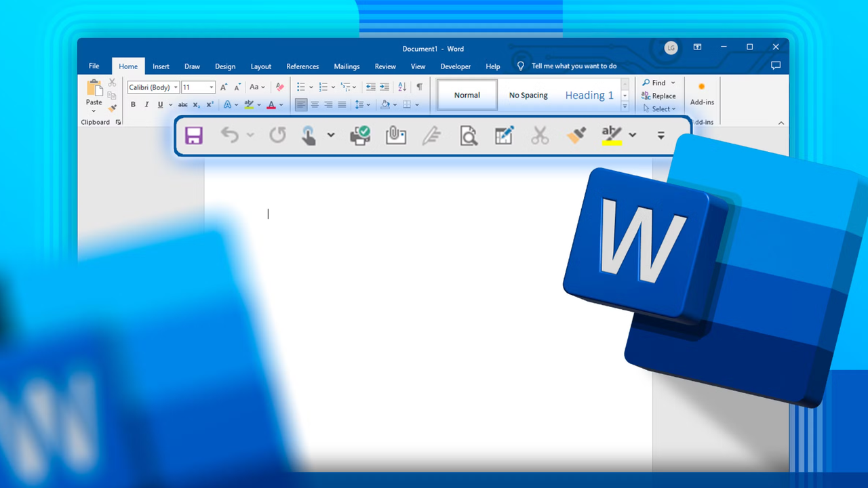This screenshot has width=868, height=488.
Task: Toggle Superscript formatting
Action: pyautogui.click(x=210, y=104)
